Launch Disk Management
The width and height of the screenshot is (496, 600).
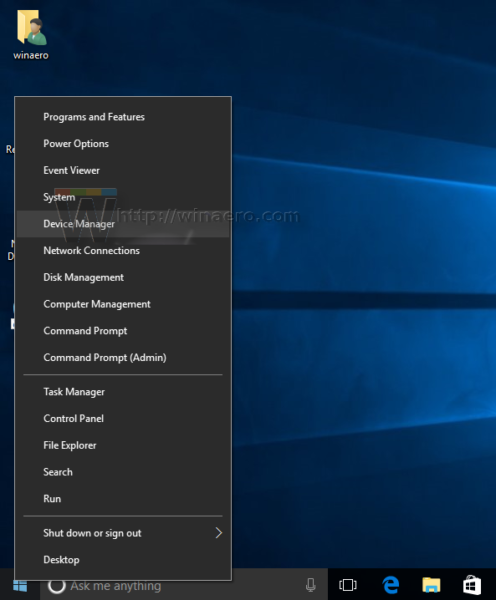coord(123,277)
